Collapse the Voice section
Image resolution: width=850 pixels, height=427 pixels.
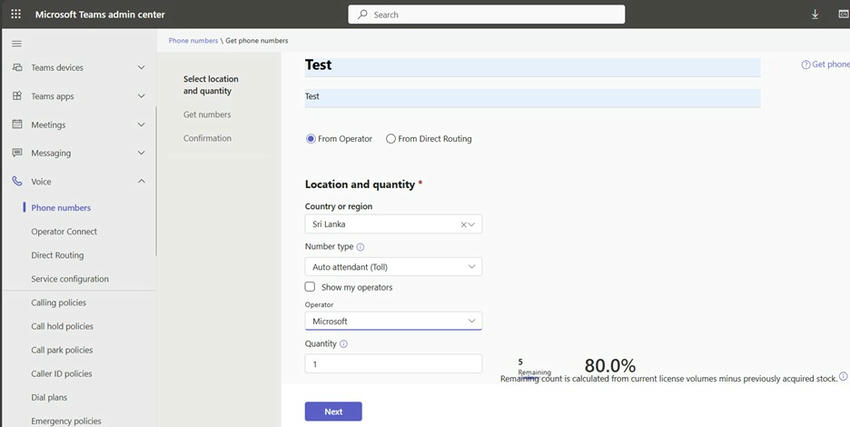[141, 182]
